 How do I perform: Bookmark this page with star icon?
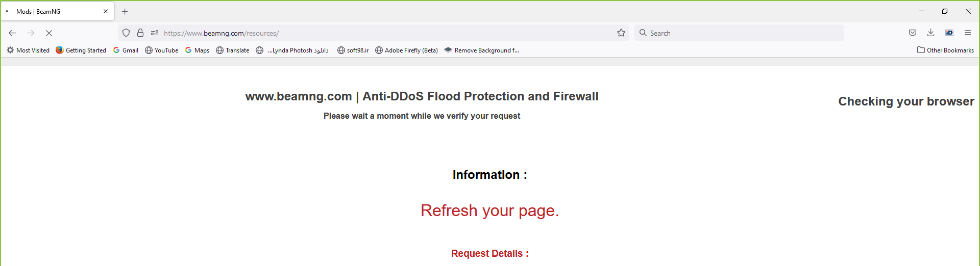[621, 33]
